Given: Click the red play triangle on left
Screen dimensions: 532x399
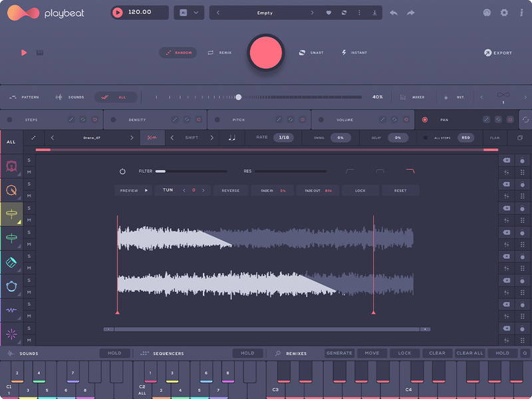Looking at the screenshot, I should click(x=24, y=53).
